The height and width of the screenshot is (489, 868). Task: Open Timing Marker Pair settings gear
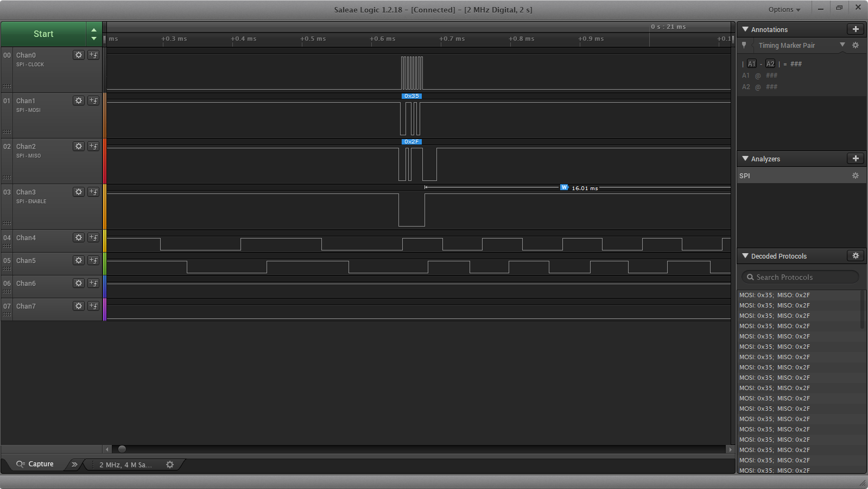point(856,45)
